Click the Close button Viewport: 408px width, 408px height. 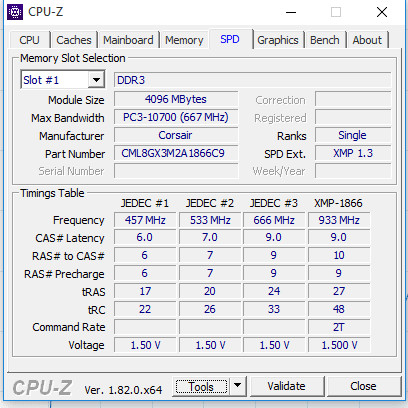[x=363, y=386]
